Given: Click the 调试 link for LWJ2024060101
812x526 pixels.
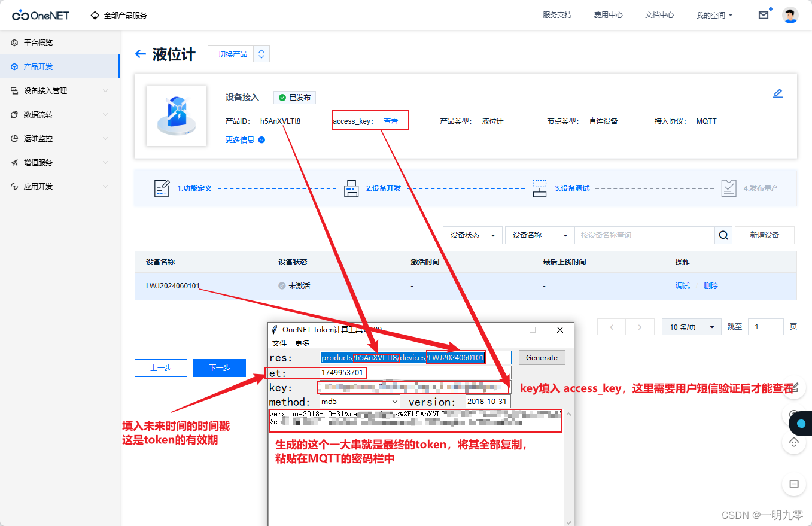Looking at the screenshot, I should click(x=683, y=286).
